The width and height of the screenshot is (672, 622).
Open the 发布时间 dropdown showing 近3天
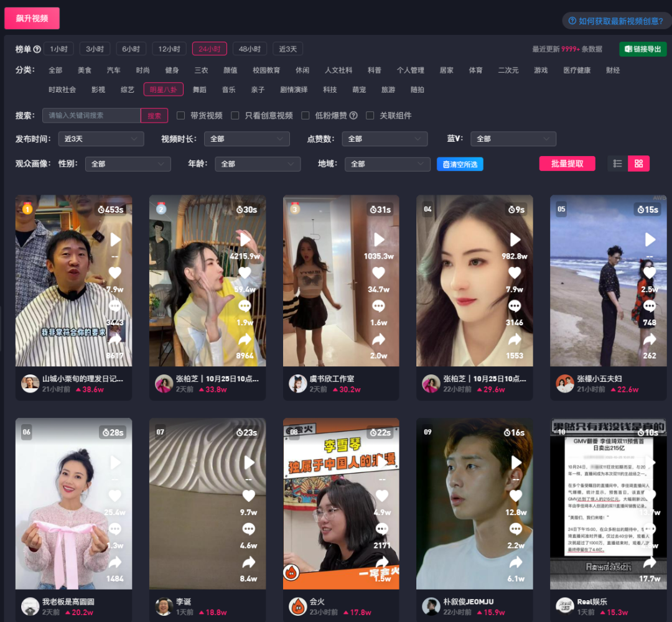(101, 139)
